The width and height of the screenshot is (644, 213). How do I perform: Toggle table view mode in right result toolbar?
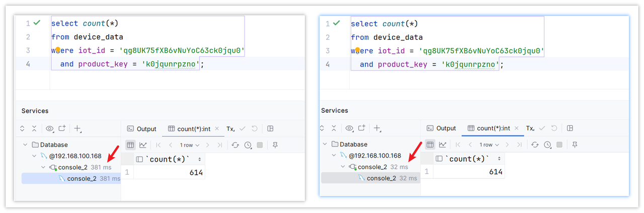tap(430, 145)
